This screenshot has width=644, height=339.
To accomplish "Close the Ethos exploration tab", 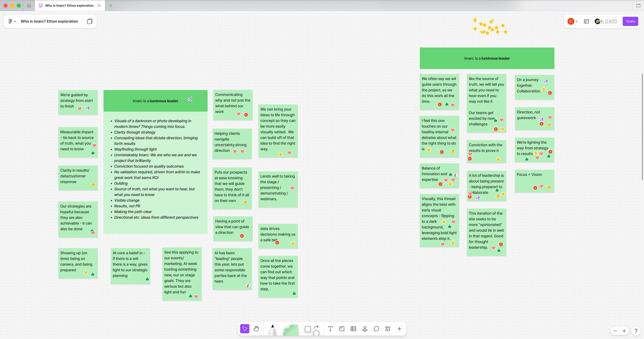I will click(x=99, y=5).
